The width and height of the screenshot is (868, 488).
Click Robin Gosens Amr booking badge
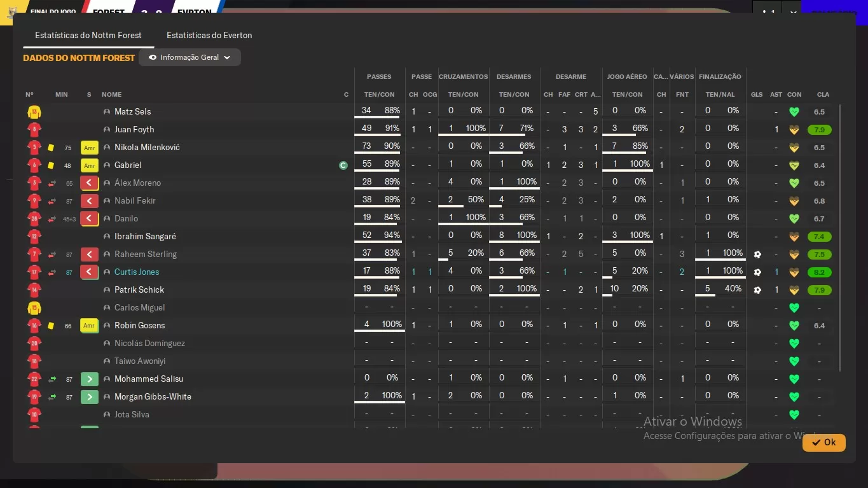coord(89,326)
